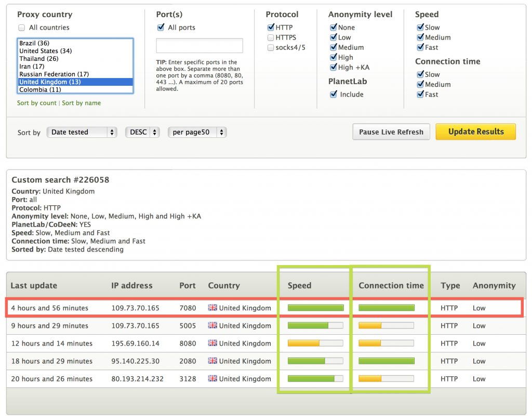Click the Anonymity column header

pos(495,285)
